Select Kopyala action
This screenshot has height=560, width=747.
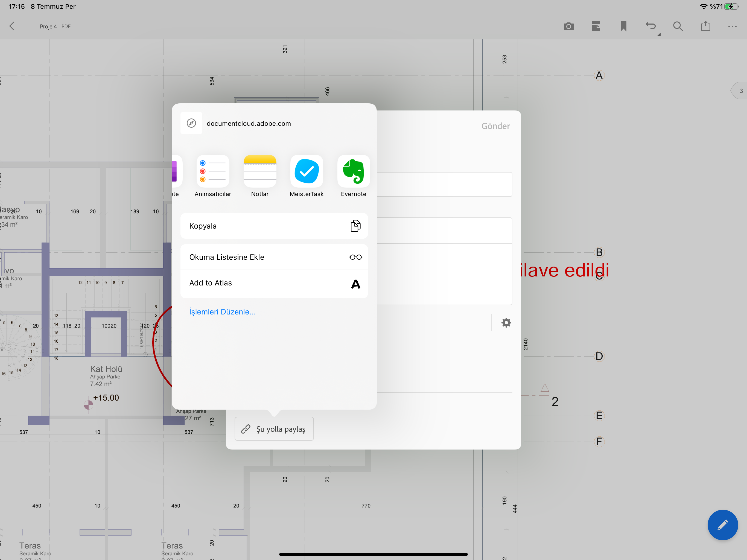pyautogui.click(x=274, y=226)
